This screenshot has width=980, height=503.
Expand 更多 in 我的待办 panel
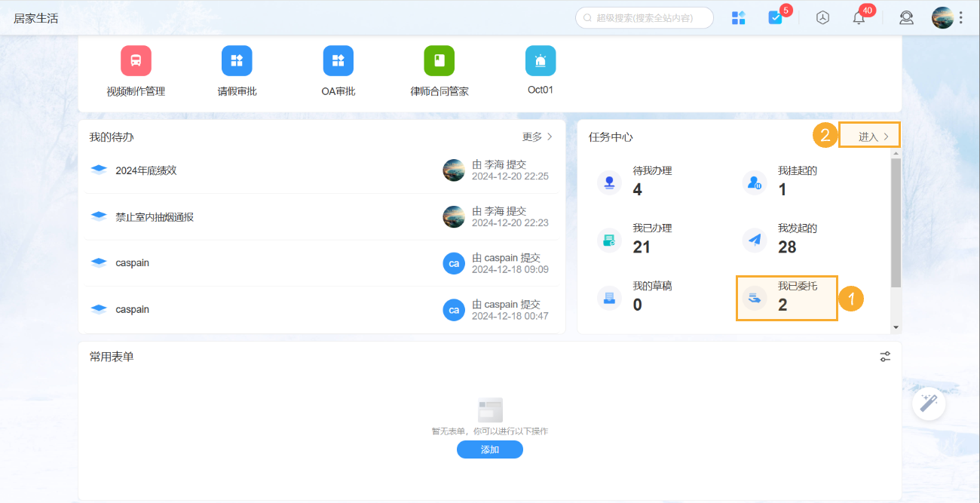(537, 137)
